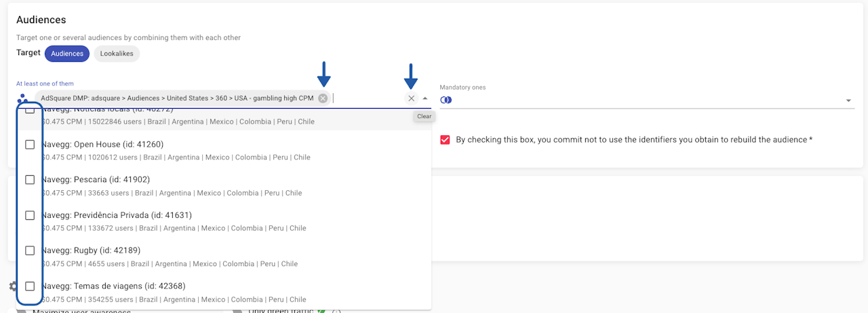Click the audience group icon left of chip
Screen dimensions: 868x313
(x=23, y=98)
